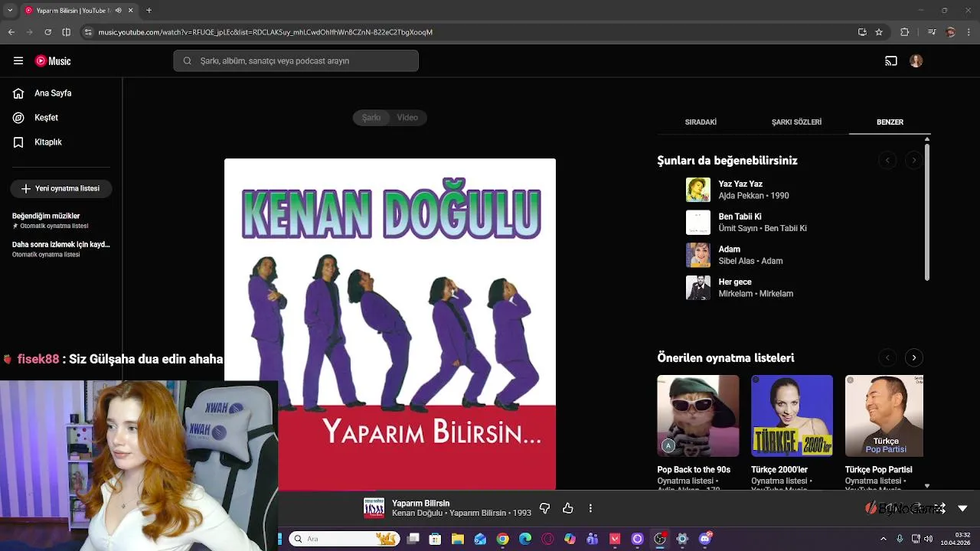Show hidden system tray icons
This screenshot has width=980, height=551.
coord(885,539)
